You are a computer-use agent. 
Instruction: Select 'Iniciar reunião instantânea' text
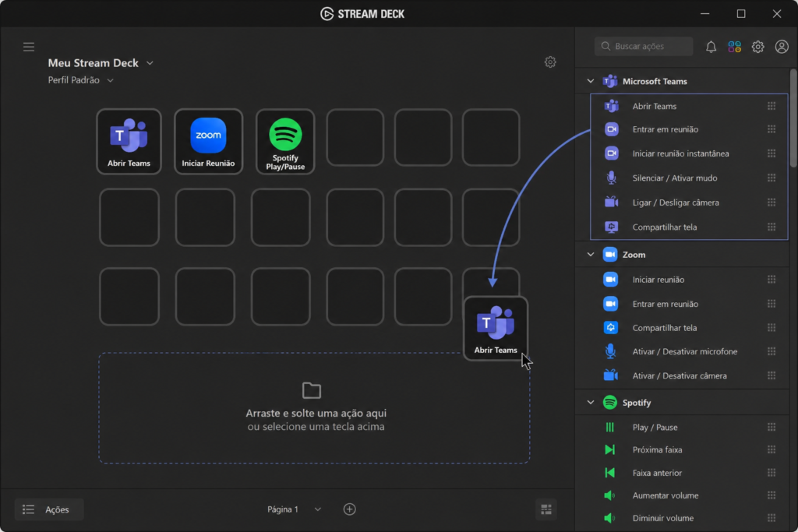pyautogui.click(x=680, y=153)
